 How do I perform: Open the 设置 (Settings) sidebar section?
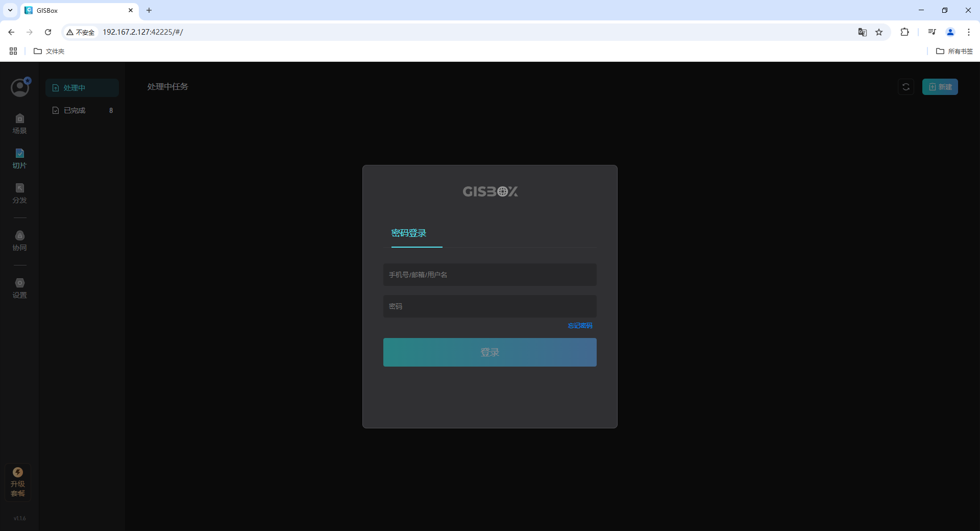(x=19, y=288)
